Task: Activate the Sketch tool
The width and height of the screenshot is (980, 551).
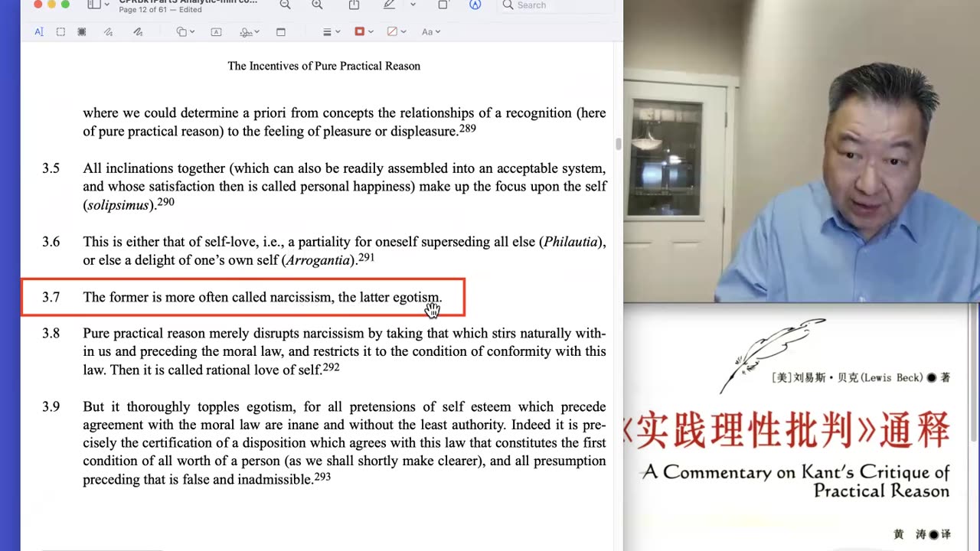Action: tap(108, 31)
